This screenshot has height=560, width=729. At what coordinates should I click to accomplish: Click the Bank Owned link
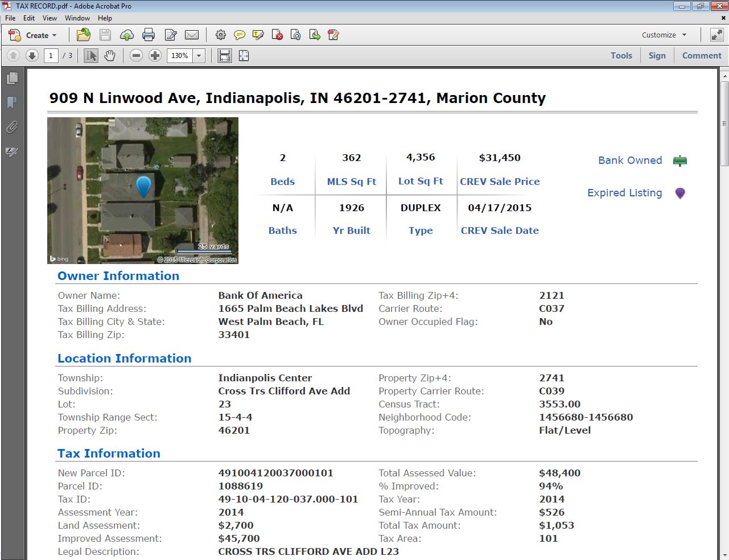[630, 160]
